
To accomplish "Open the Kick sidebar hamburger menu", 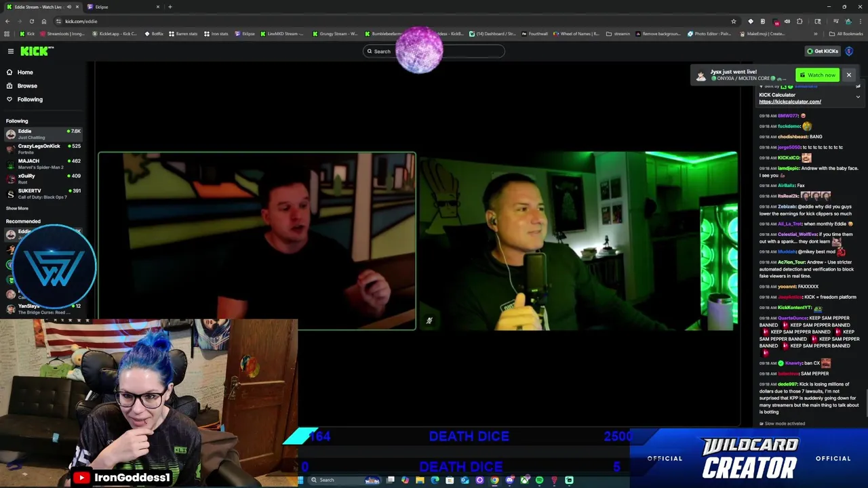I will coord(11,51).
